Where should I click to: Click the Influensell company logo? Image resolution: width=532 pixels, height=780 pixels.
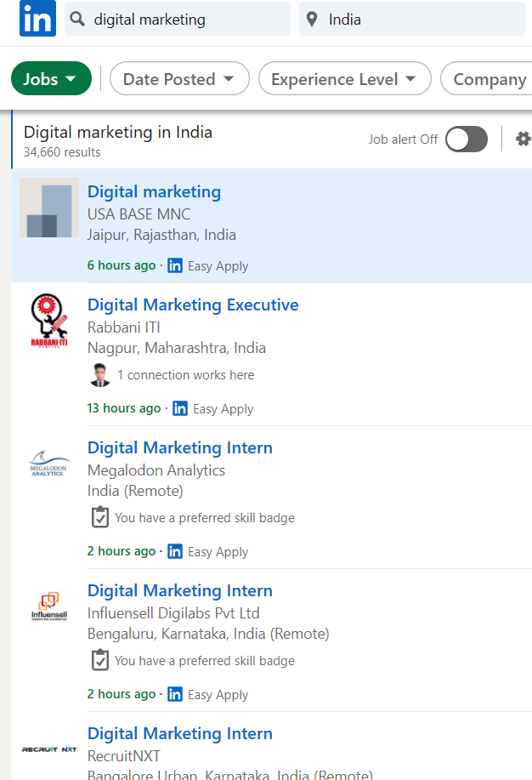pyautogui.click(x=49, y=608)
